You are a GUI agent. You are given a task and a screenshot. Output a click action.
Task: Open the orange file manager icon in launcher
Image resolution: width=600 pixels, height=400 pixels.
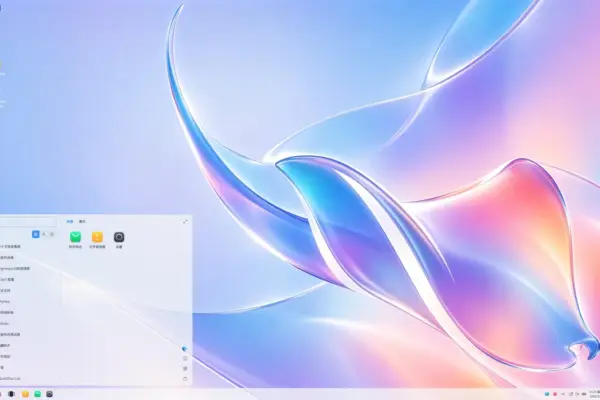pyautogui.click(x=97, y=237)
